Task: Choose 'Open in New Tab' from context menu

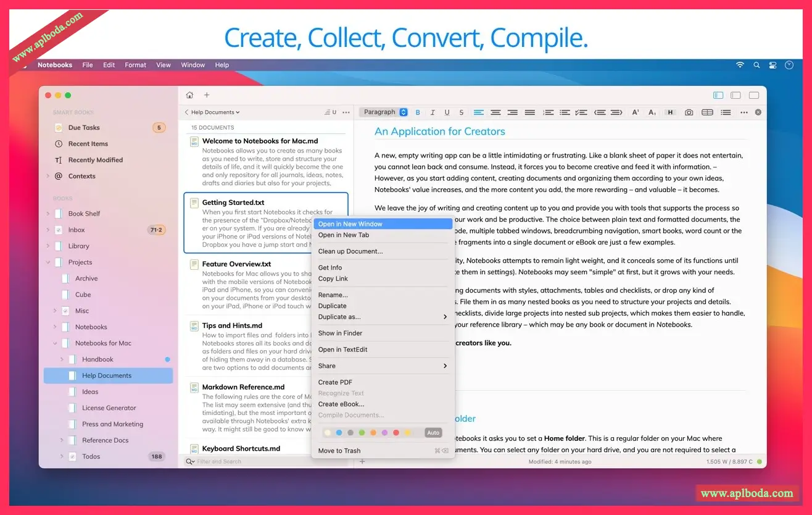Action: (344, 235)
